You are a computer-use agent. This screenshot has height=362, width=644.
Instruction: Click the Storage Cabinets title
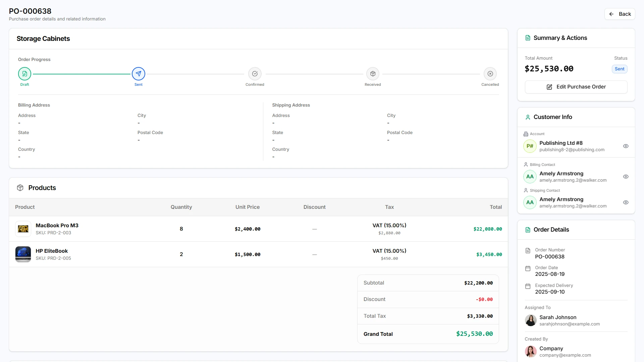pyautogui.click(x=43, y=39)
